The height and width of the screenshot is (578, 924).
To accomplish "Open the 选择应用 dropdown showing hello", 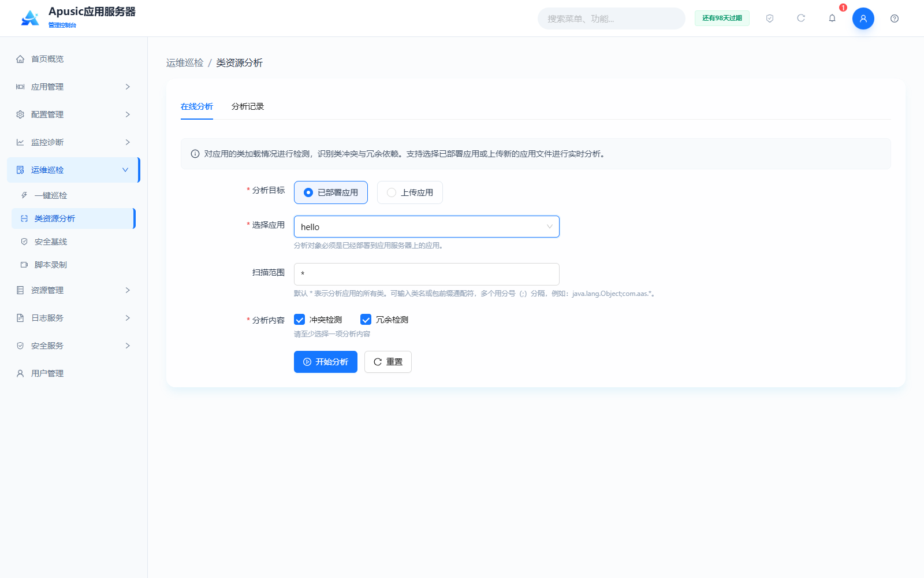I will (x=427, y=227).
